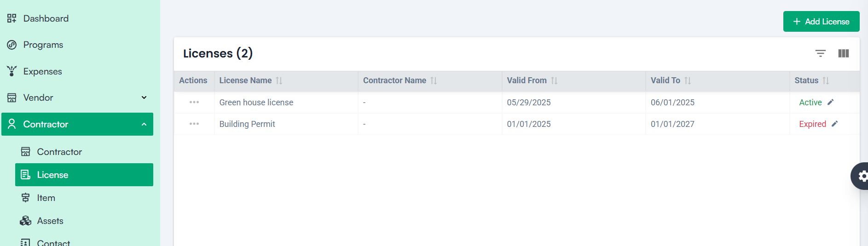Sort by Valid To date
This screenshot has width=868, height=246.
688,81
